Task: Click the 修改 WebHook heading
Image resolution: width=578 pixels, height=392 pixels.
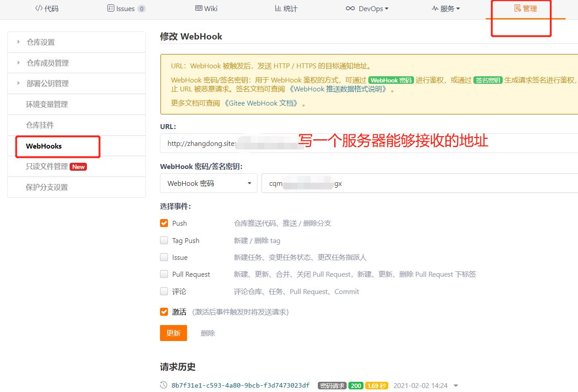Action: click(191, 36)
